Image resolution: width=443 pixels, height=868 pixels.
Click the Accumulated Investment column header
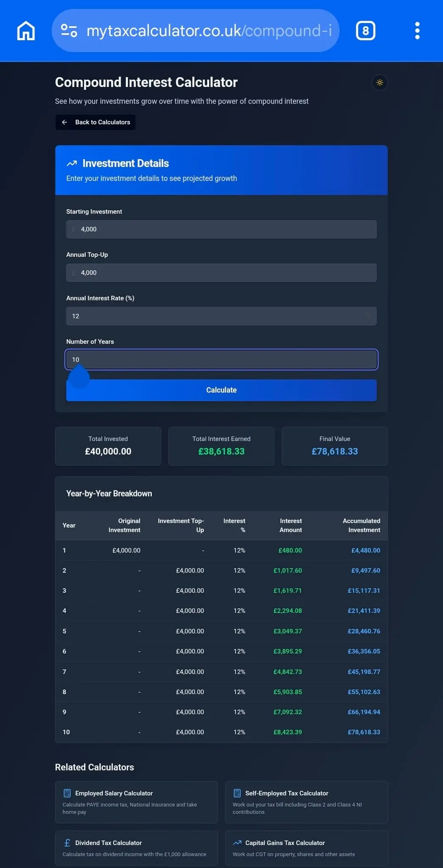[361, 525]
